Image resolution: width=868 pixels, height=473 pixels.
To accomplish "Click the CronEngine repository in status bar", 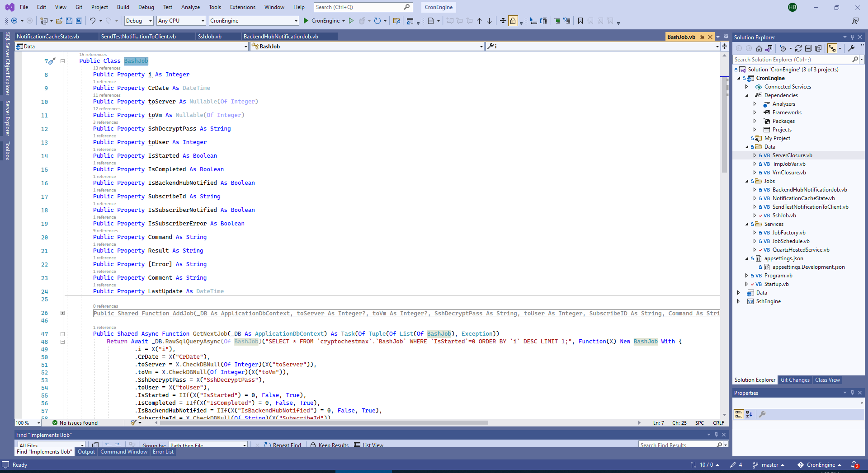I will coord(820,465).
